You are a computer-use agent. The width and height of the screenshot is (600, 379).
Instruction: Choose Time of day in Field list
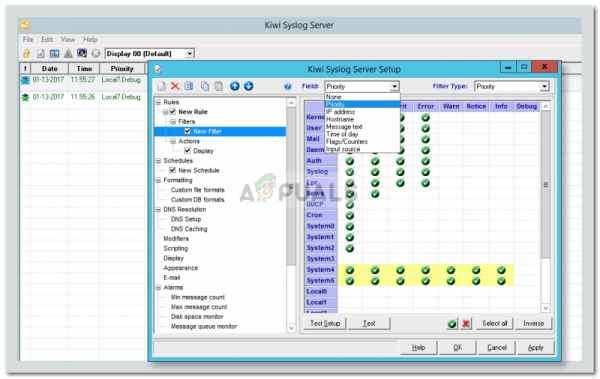(363, 134)
